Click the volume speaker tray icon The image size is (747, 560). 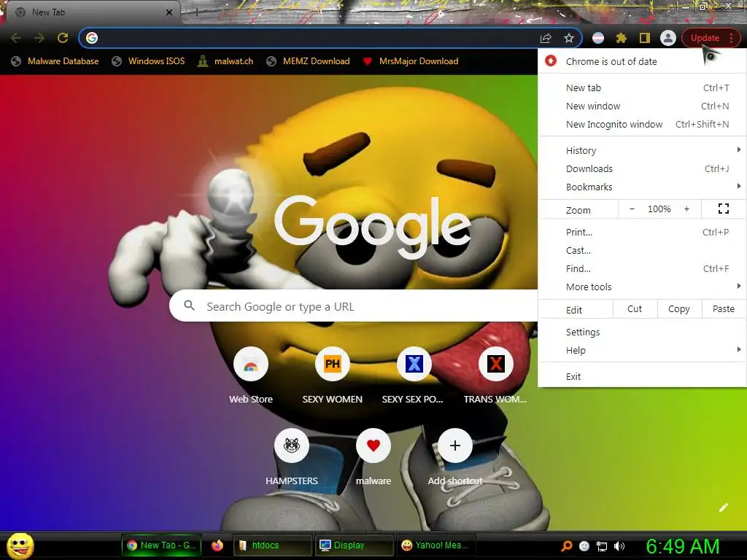click(x=619, y=546)
